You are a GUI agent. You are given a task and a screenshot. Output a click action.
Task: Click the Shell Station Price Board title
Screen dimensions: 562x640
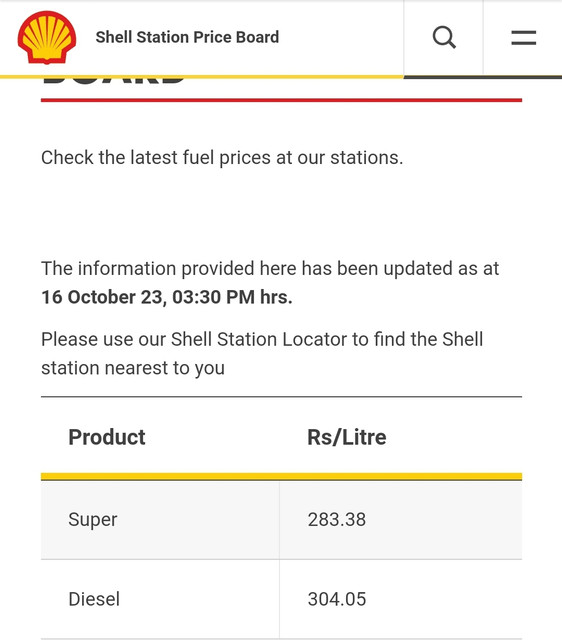click(x=187, y=37)
